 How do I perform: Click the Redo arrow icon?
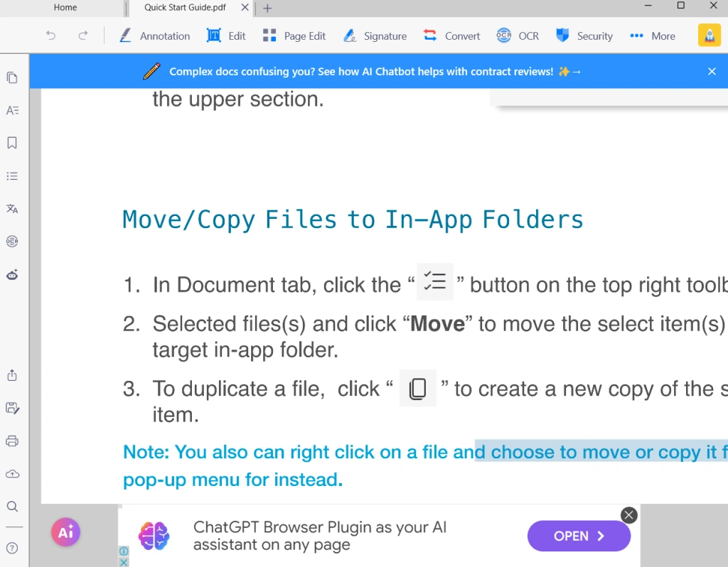[x=82, y=36]
